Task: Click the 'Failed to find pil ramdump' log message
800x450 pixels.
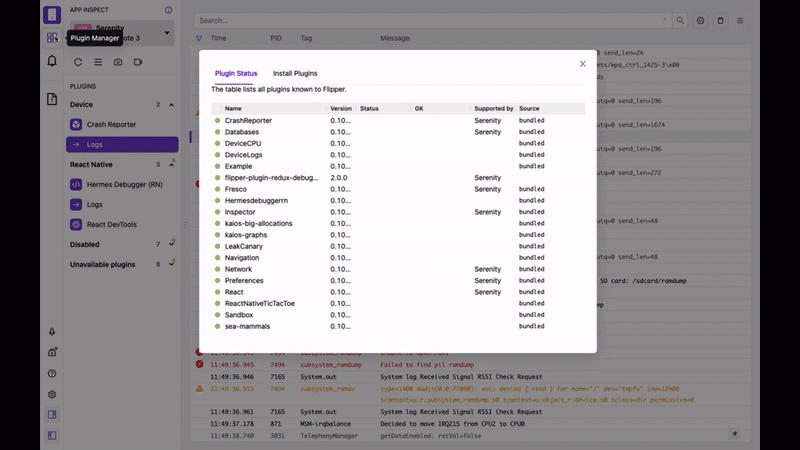Action: coord(427,365)
